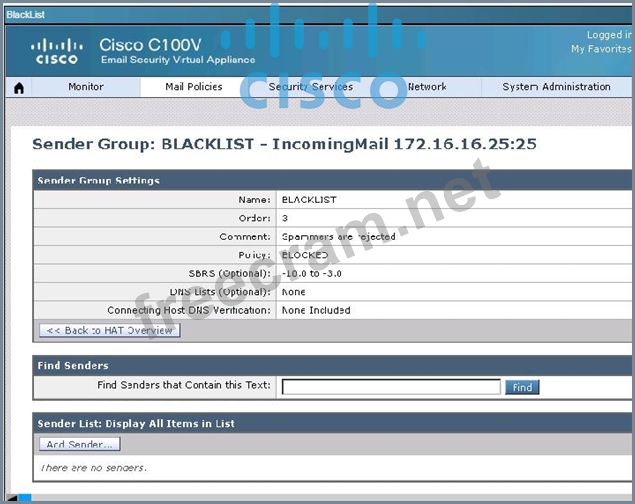Viewport: 635px width, 504px height.
Task: Focus the Find Senders text field
Action: point(390,387)
